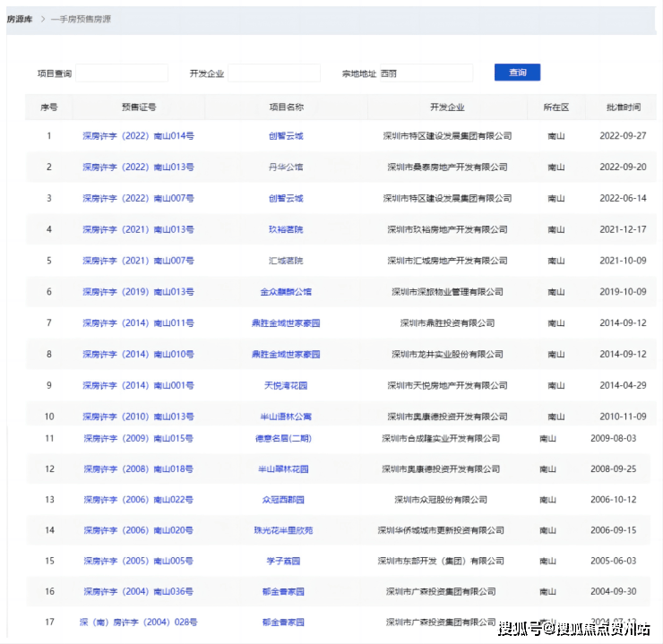Open the 学子荔园 project link
This screenshot has width=663, height=644.
283,561
